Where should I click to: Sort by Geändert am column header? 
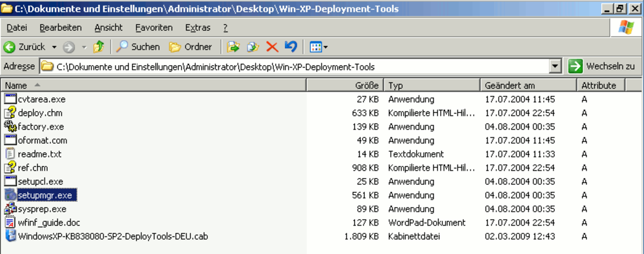click(x=529, y=85)
